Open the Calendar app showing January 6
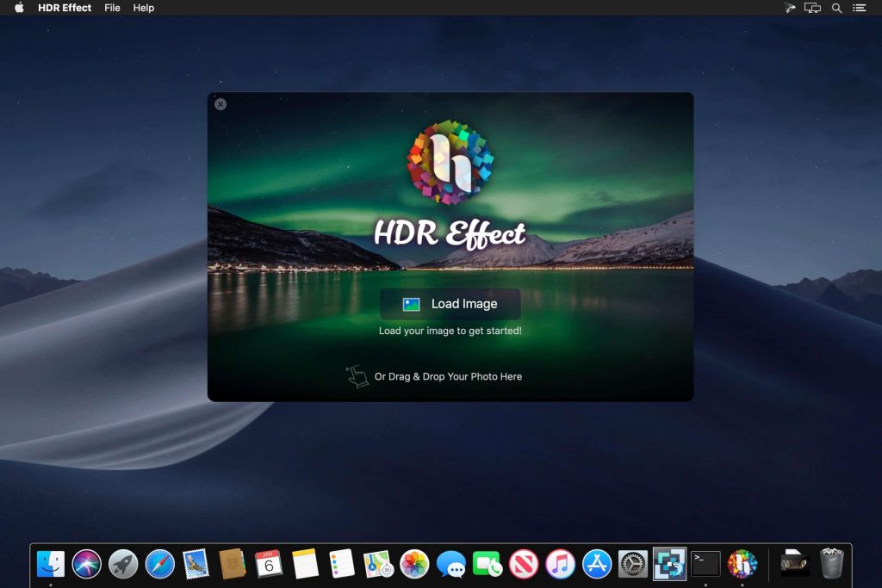 (x=268, y=565)
